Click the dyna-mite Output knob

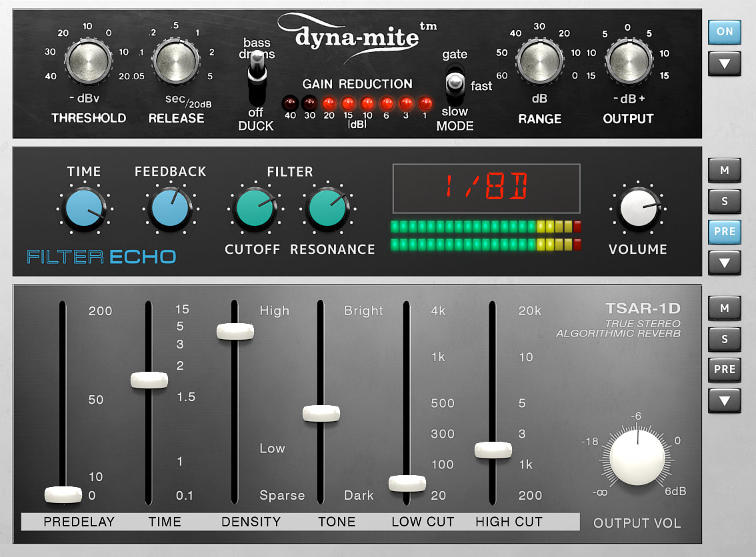point(629,63)
